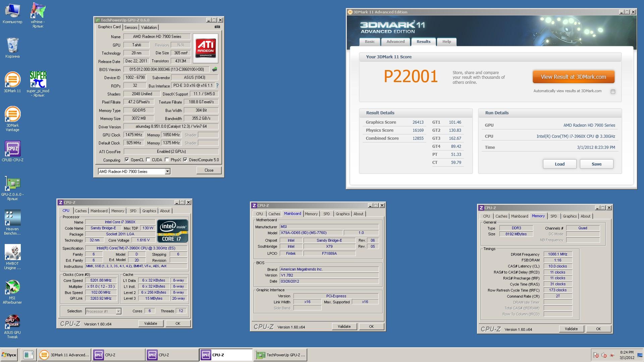
Task: Switch to 3DMark 11 Advanced taskbar item
Action: click(64, 355)
